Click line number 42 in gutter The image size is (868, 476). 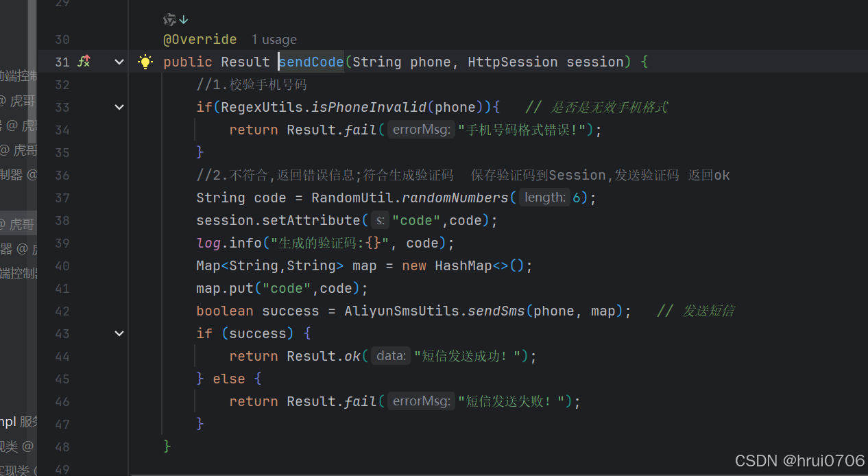coord(62,311)
